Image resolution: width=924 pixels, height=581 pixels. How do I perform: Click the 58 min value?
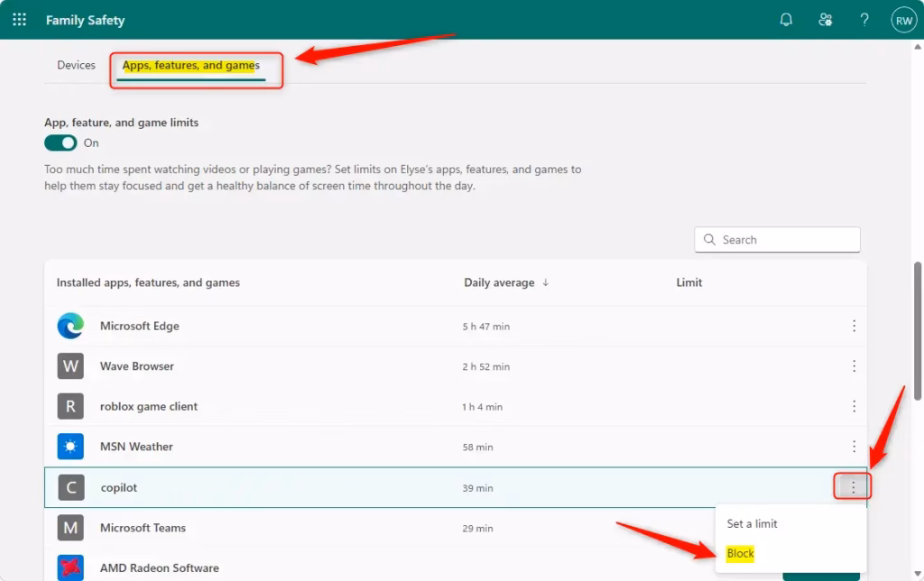tap(477, 447)
